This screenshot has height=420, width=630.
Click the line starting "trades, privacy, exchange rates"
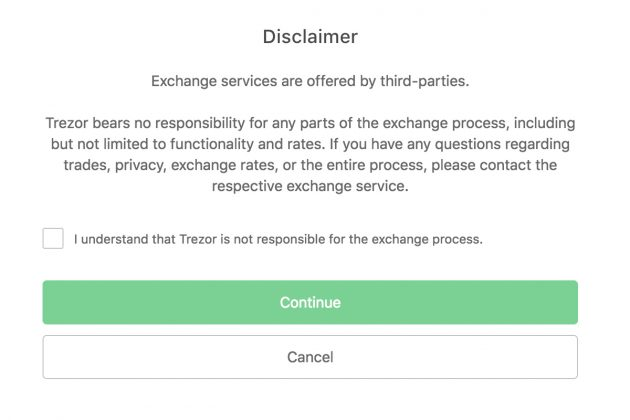point(310,165)
